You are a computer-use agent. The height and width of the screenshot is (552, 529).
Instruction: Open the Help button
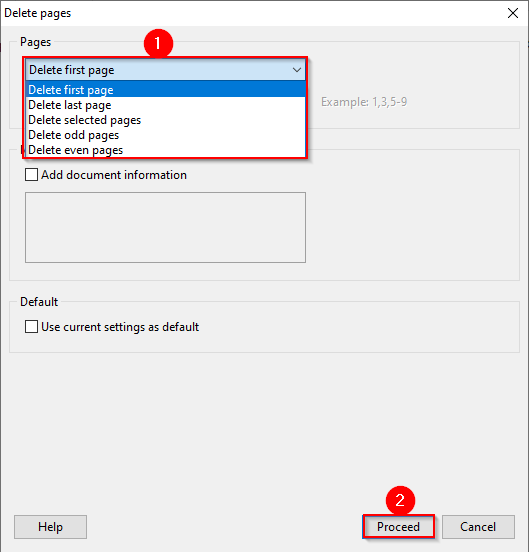[x=50, y=527]
